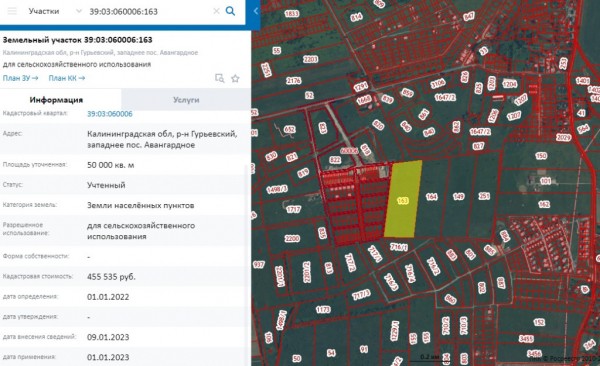
Task: Clear the search field with the X icon
Action: click(x=216, y=11)
